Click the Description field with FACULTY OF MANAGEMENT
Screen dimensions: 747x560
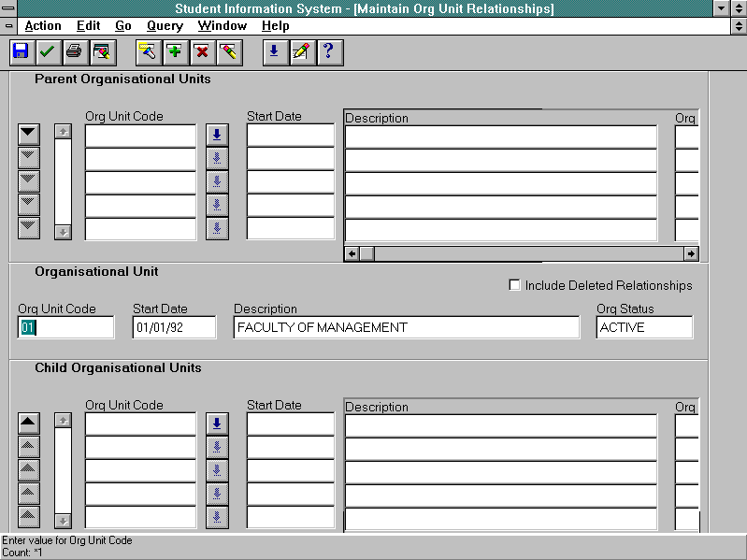pyautogui.click(x=406, y=327)
